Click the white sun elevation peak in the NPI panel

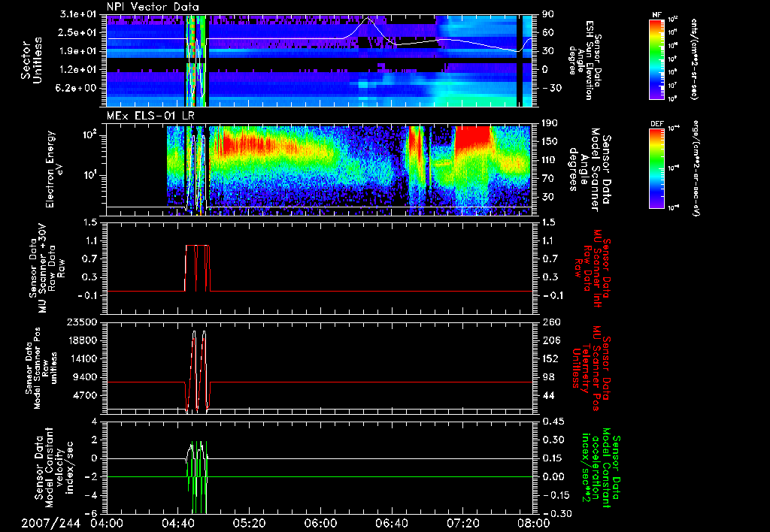(368, 20)
